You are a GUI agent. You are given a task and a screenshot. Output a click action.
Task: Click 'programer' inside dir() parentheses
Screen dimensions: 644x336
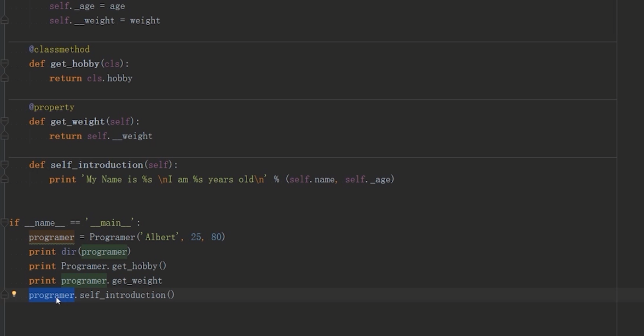click(x=104, y=251)
